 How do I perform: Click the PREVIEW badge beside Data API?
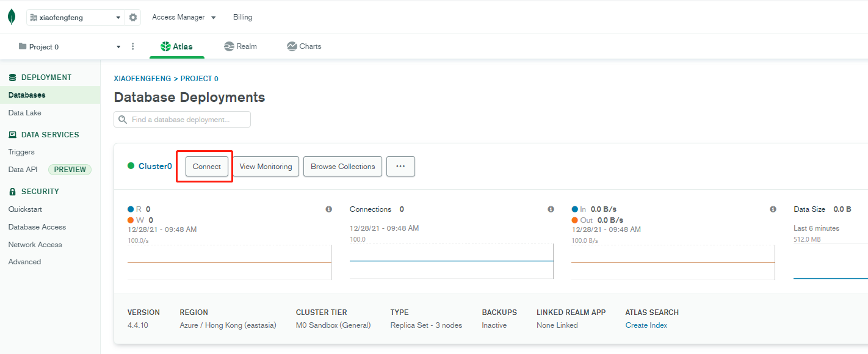coord(70,170)
